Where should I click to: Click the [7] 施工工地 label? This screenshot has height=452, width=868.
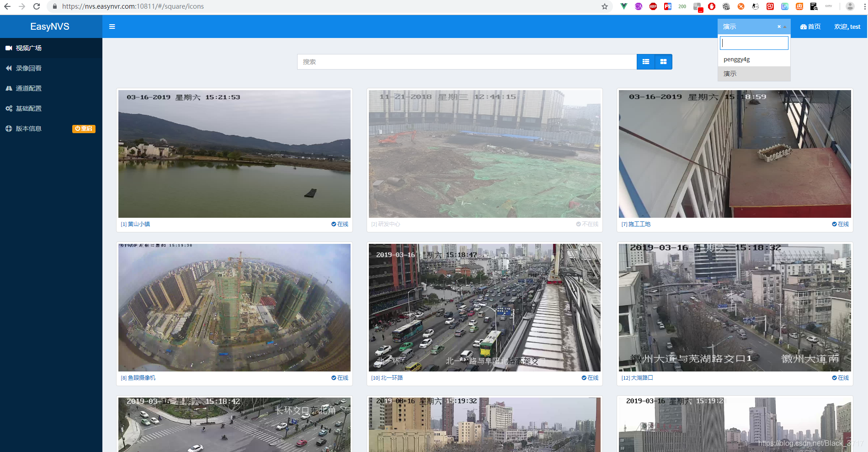(636, 224)
